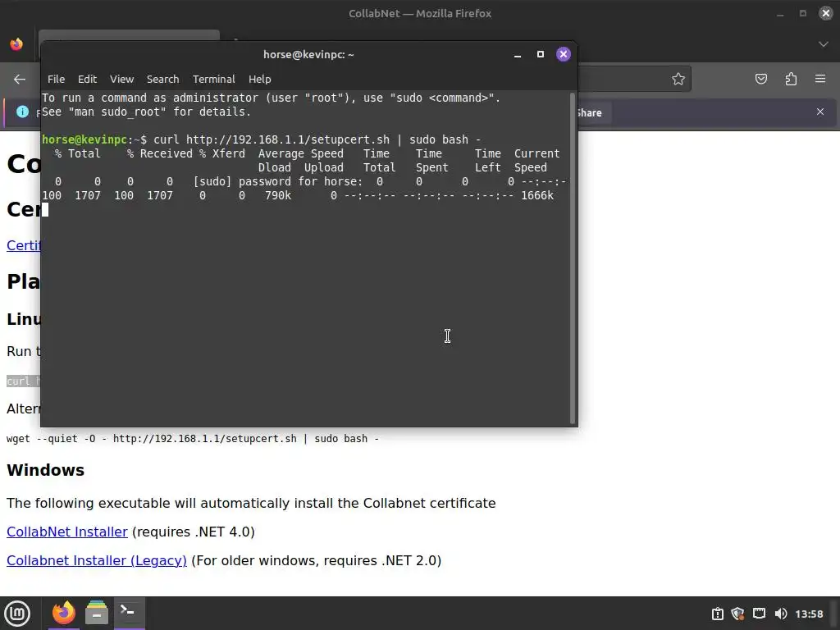Open the Collabnet Installer (Legacy) link
This screenshot has width=840, height=630.
[97, 561]
